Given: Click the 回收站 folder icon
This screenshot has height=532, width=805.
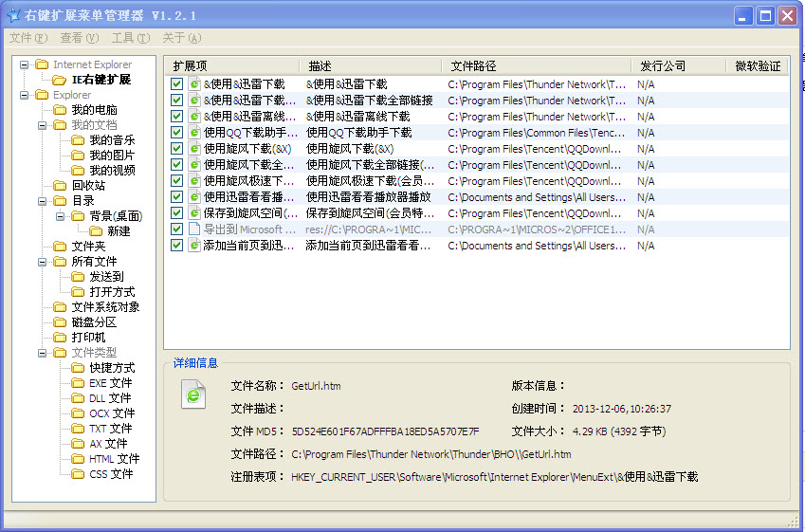Looking at the screenshot, I should point(60,185).
